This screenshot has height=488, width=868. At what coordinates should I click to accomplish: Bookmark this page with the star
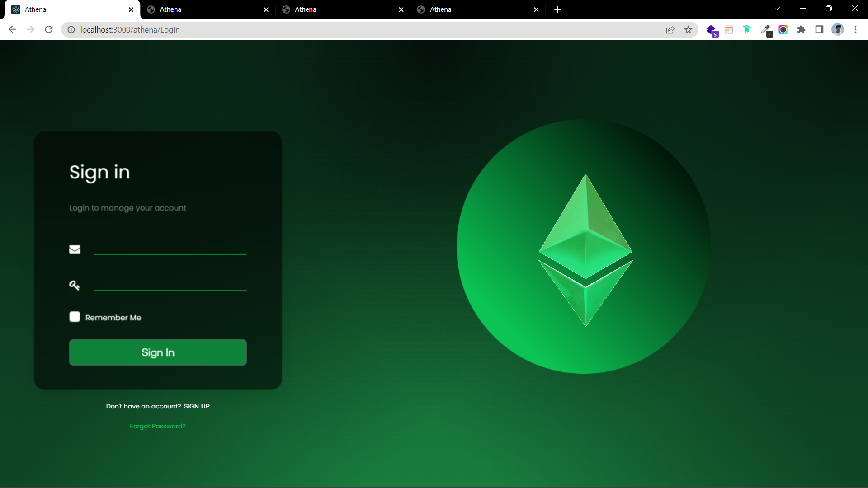(x=689, y=29)
